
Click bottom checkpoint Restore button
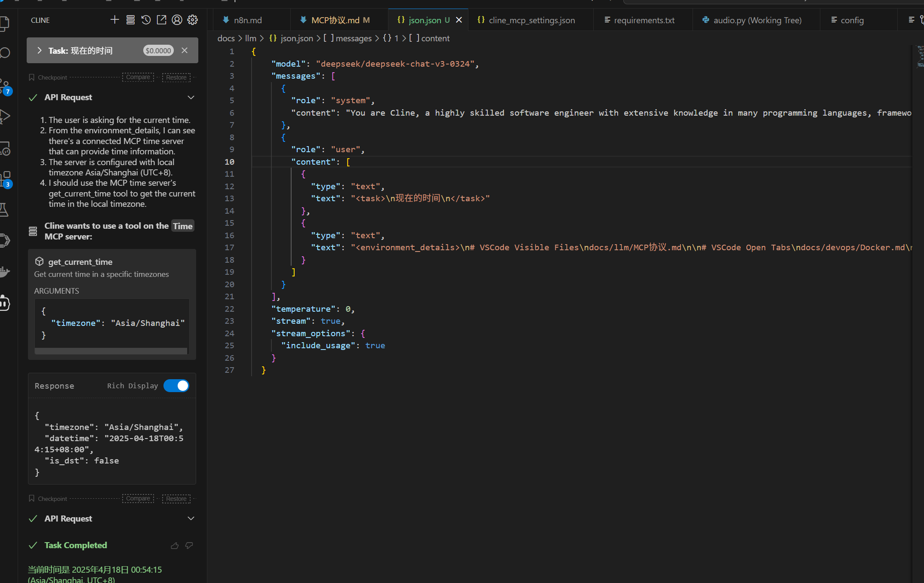pyautogui.click(x=176, y=499)
